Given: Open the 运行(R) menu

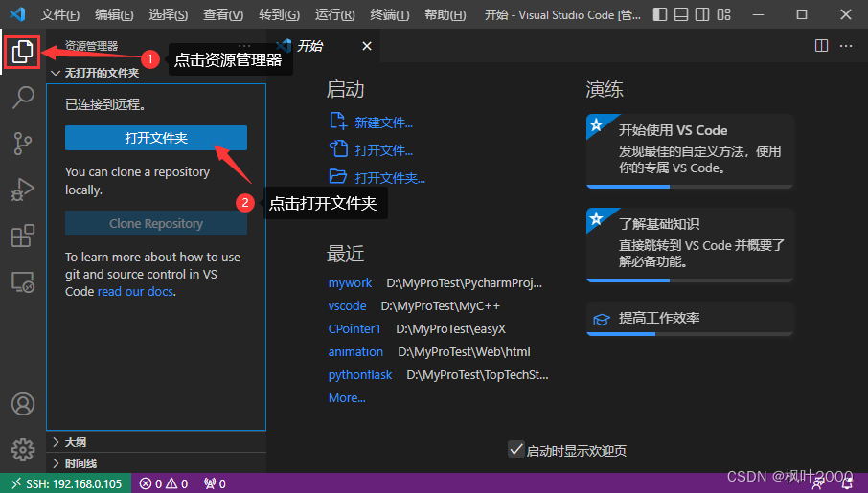Looking at the screenshot, I should pos(335,15).
